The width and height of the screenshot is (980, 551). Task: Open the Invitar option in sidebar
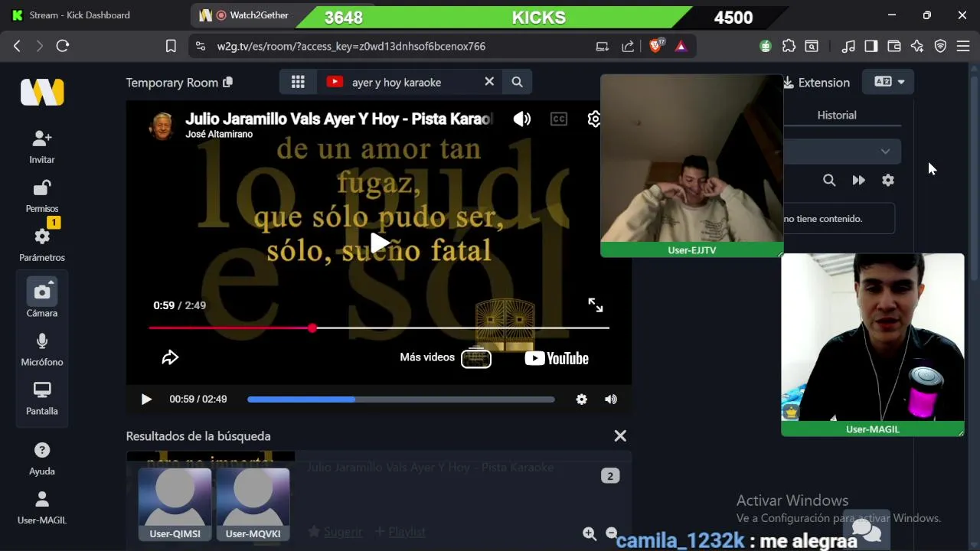click(x=42, y=147)
